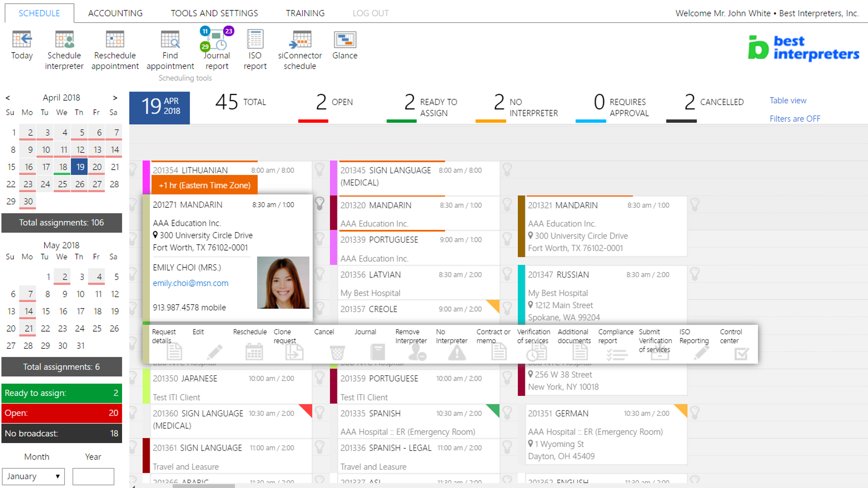Switch to Table view
Screen dimensions: 868x488
point(788,100)
